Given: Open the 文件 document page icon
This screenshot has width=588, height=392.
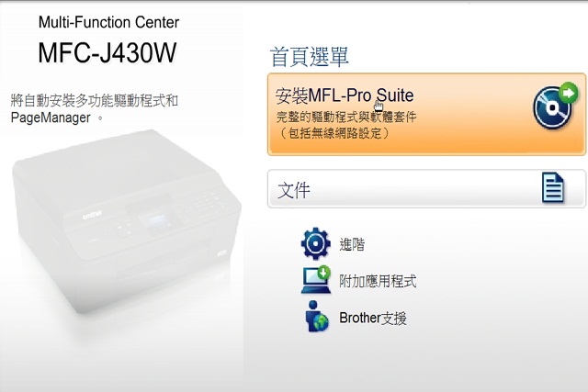Looking at the screenshot, I should (553, 187).
